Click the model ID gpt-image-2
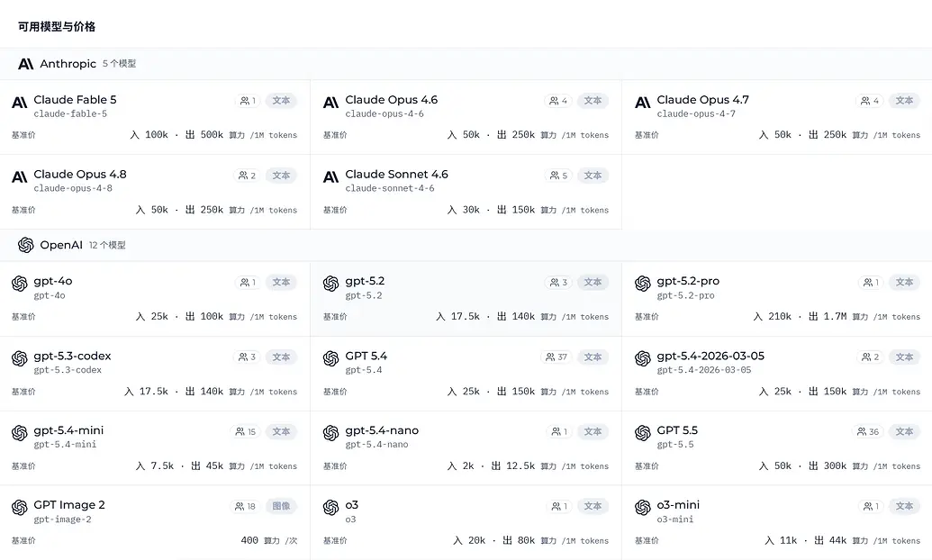 62,519
